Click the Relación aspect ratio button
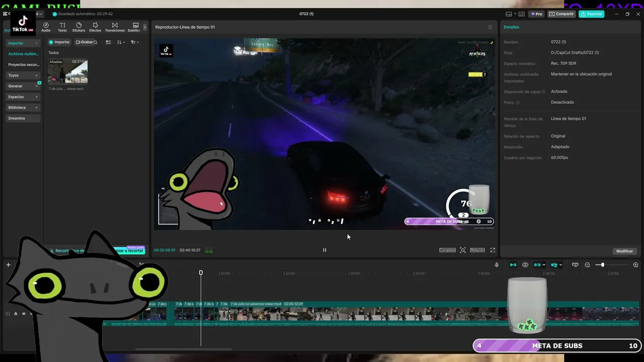The image size is (644, 362). click(477, 250)
